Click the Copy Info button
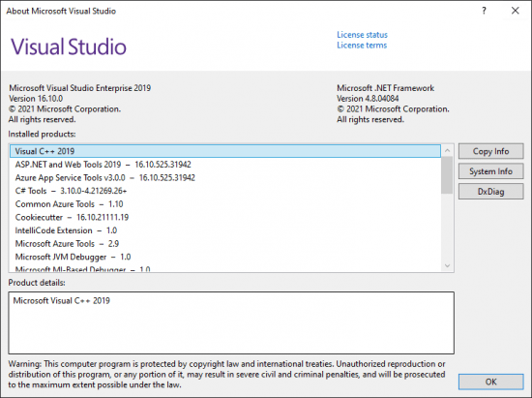Screen dimensions: 532x398 [491, 151]
